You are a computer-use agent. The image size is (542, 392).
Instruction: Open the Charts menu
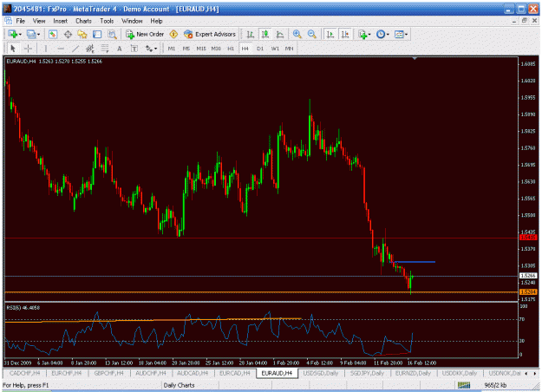(83, 21)
